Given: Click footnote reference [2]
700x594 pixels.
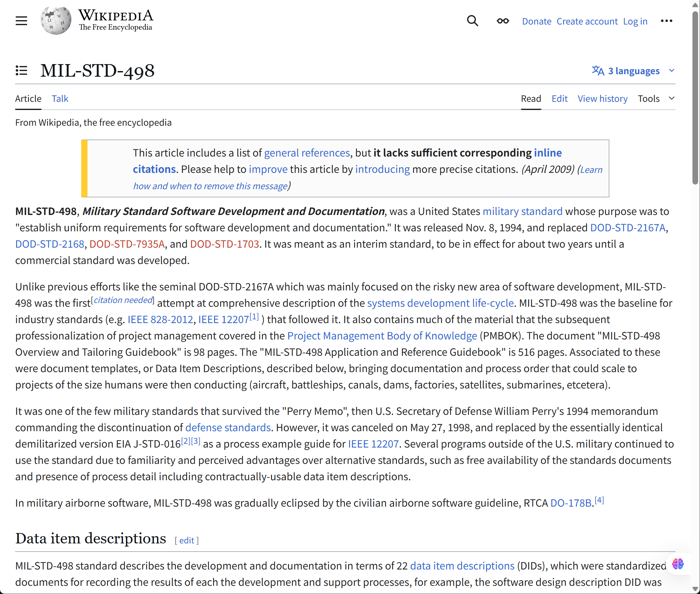Looking at the screenshot, I should 186,441.
